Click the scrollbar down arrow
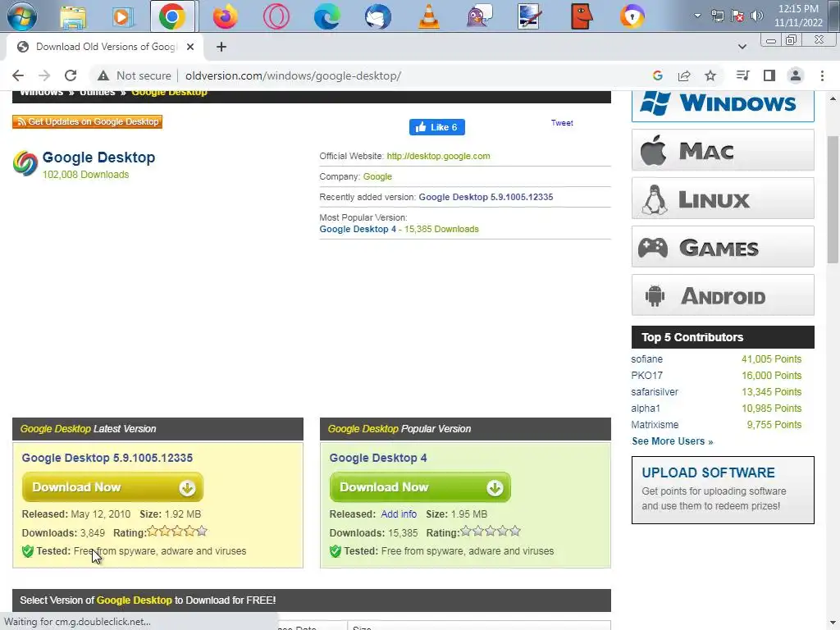This screenshot has width=840, height=630. [x=832, y=622]
